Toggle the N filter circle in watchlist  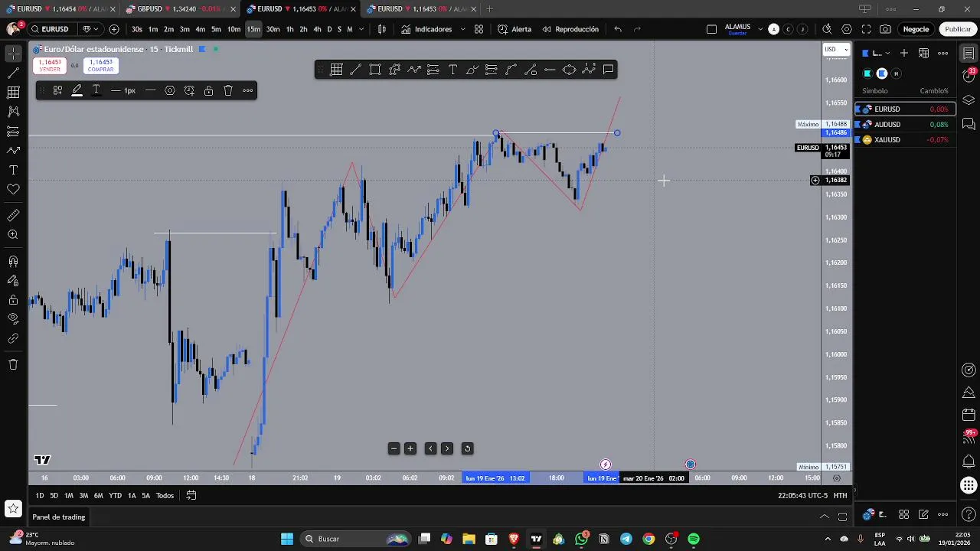click(897, 73)
